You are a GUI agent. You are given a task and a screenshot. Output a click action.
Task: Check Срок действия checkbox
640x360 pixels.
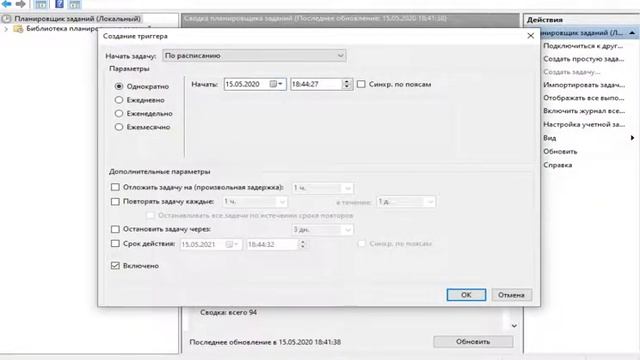(115, 244)
